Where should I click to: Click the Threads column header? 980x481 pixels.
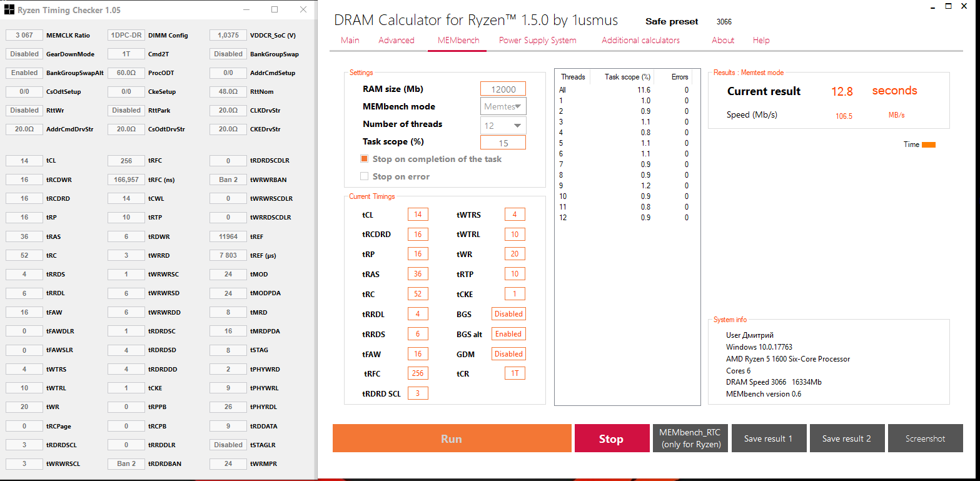pos(573,77)
